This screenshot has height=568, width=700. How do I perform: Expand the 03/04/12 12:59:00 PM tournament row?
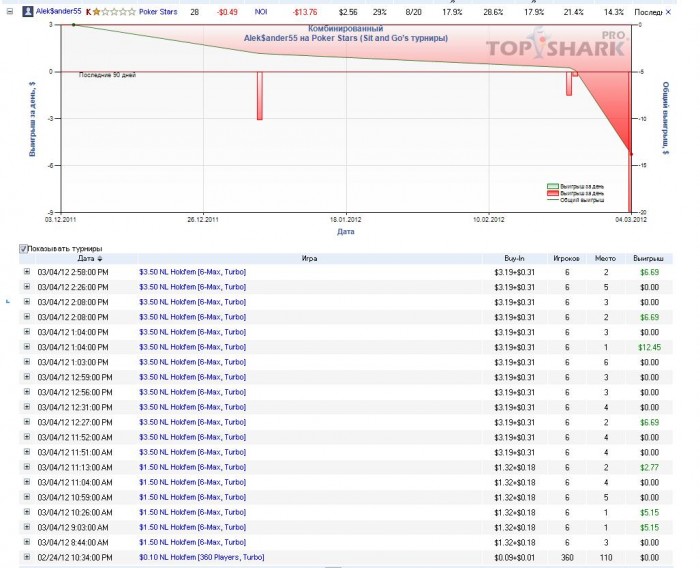(x=27, y=377)
